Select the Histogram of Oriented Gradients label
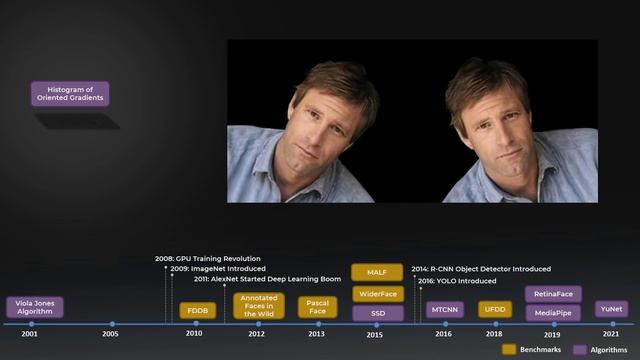The image size is (640, 360). pyautogui.click(x=70, y=93)
